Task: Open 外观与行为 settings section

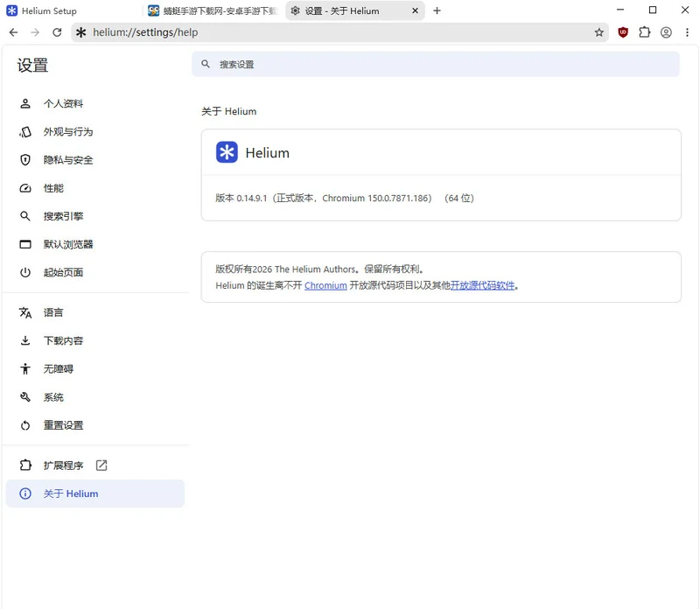Action: 95,132
